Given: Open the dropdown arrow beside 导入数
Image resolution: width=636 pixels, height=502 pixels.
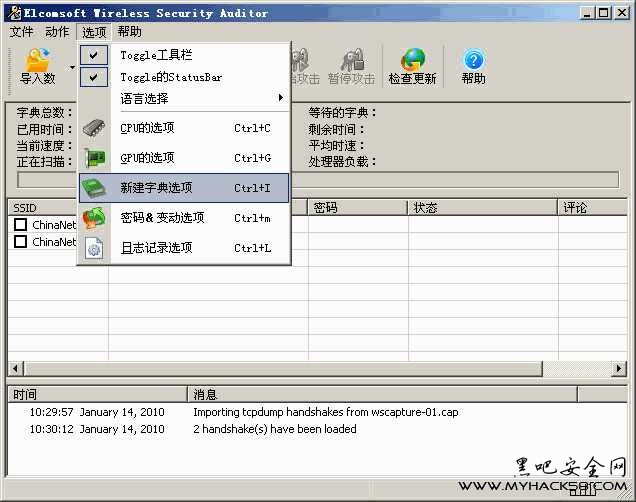Looking at the screenshot, I should point(72,67).
